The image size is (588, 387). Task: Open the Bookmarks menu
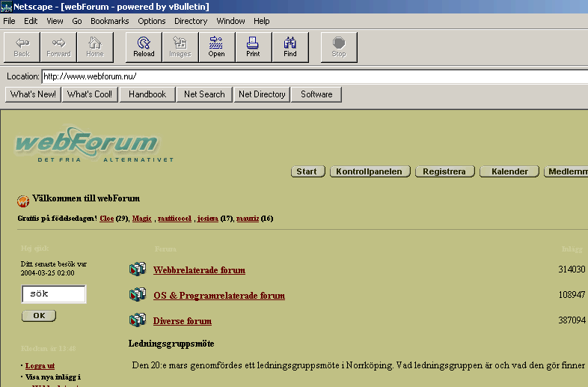tap(109, 21)
